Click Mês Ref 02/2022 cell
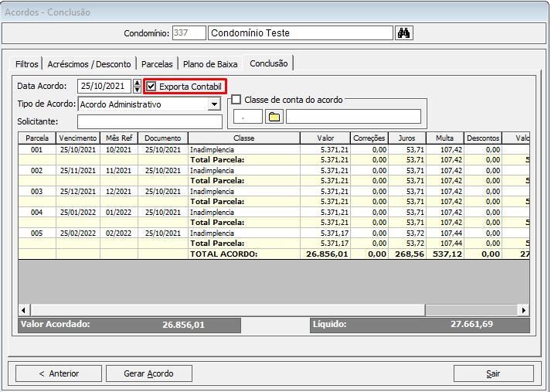Image resolution: width=551 pixels, height=392 pixels. click(x=119, y=233)
